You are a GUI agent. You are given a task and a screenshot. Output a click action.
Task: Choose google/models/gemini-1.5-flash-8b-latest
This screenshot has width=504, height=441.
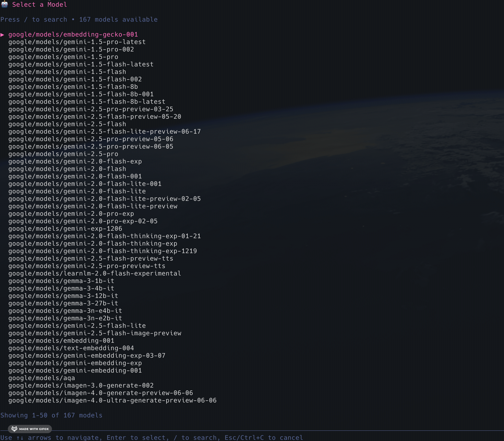tap(87, 102)
